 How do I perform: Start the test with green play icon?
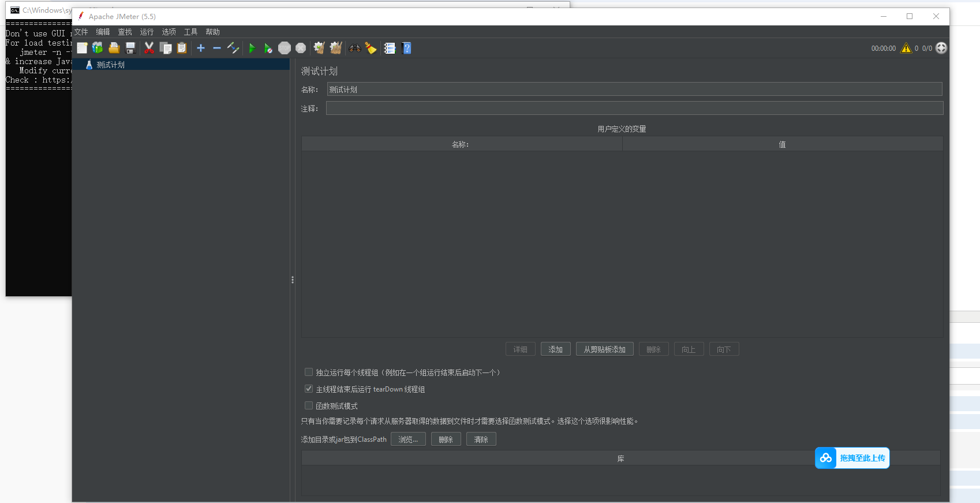pos(252,48)
